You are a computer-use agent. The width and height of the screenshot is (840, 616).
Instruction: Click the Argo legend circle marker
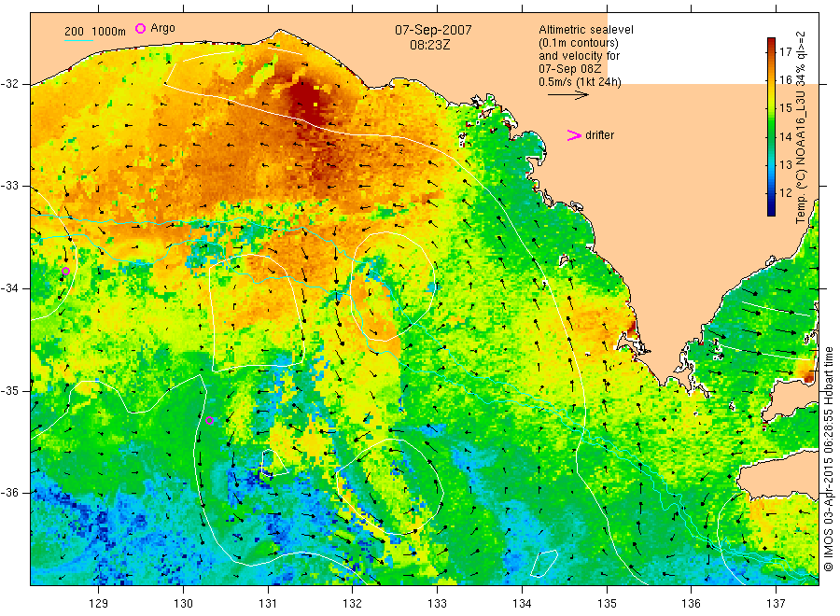[140, 28]
